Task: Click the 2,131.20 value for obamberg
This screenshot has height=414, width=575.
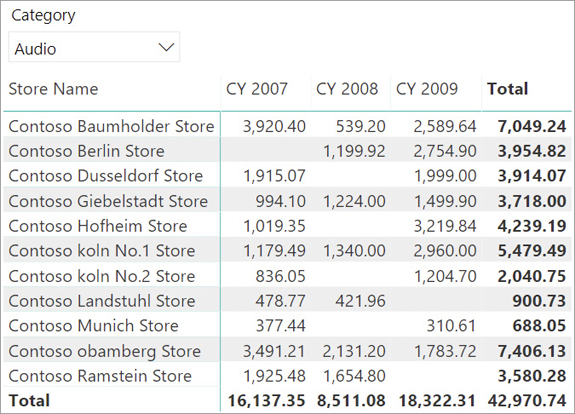Action: point(354,351)
